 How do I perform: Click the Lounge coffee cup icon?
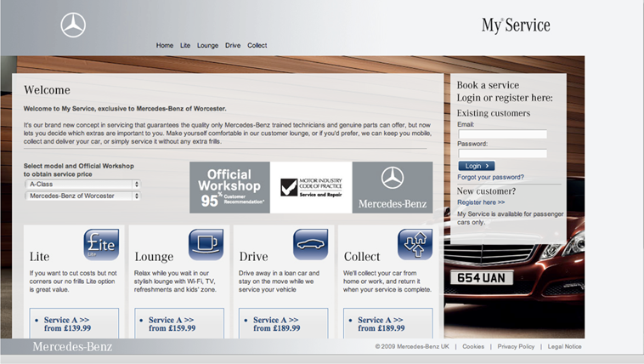pos(206,244)
